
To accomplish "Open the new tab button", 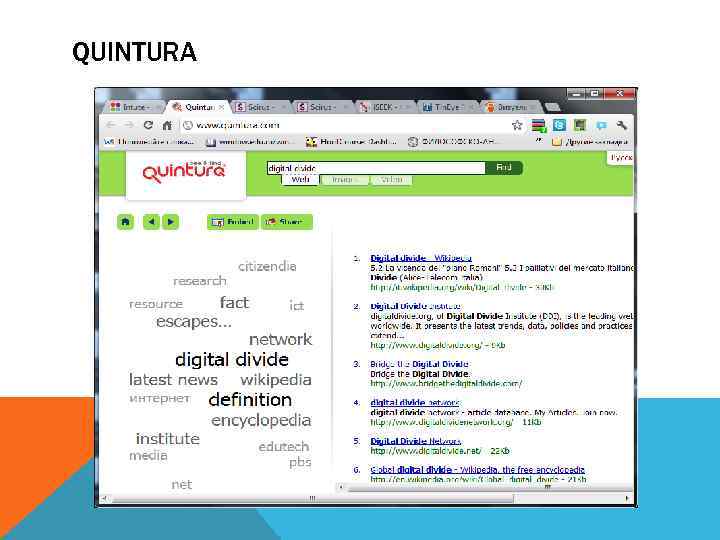I will pos(551,107).
